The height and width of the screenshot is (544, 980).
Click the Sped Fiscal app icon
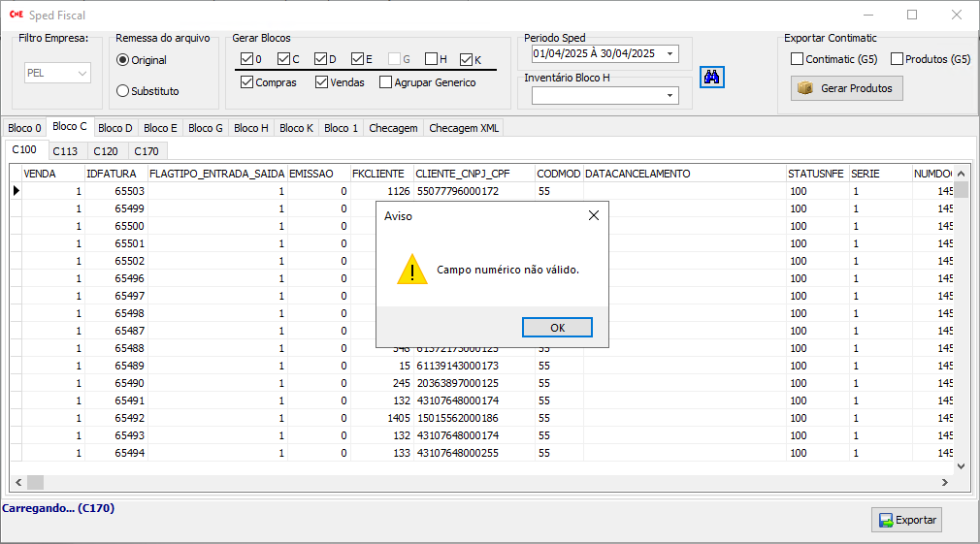pos(16,16)
